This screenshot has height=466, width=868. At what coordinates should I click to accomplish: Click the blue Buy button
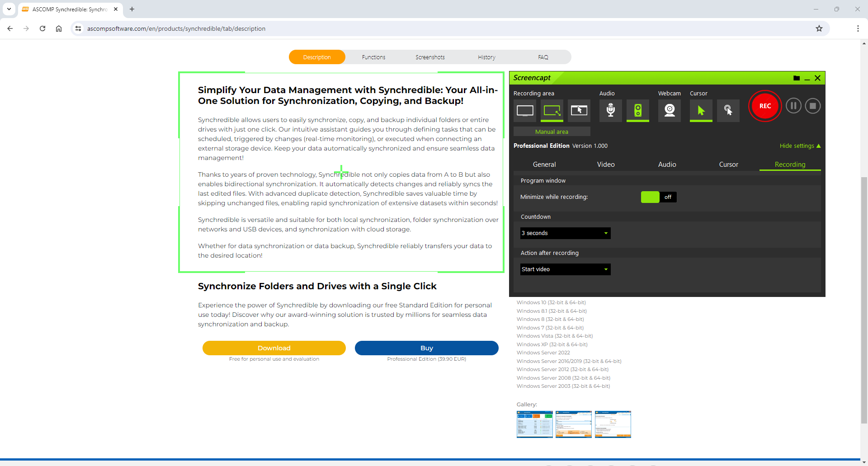click(x=427, y=348)
